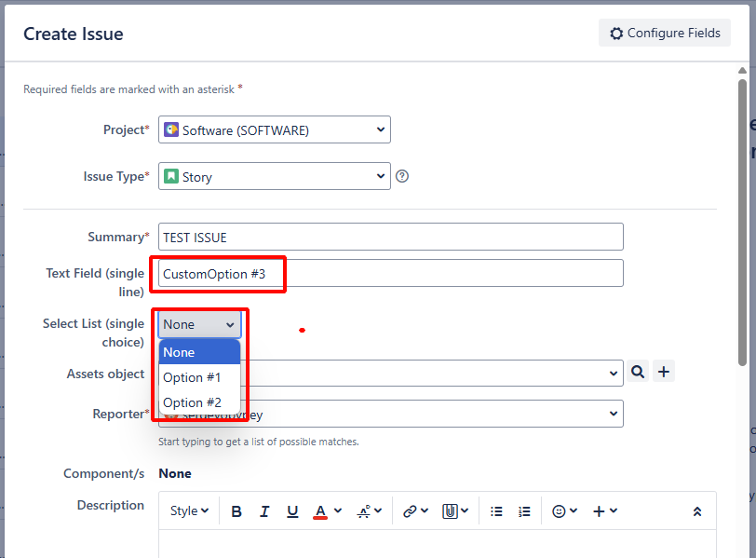Viewport: 756px width, 558px height.
Task: Choose Option #2 from the list
Action: [199, 402]
